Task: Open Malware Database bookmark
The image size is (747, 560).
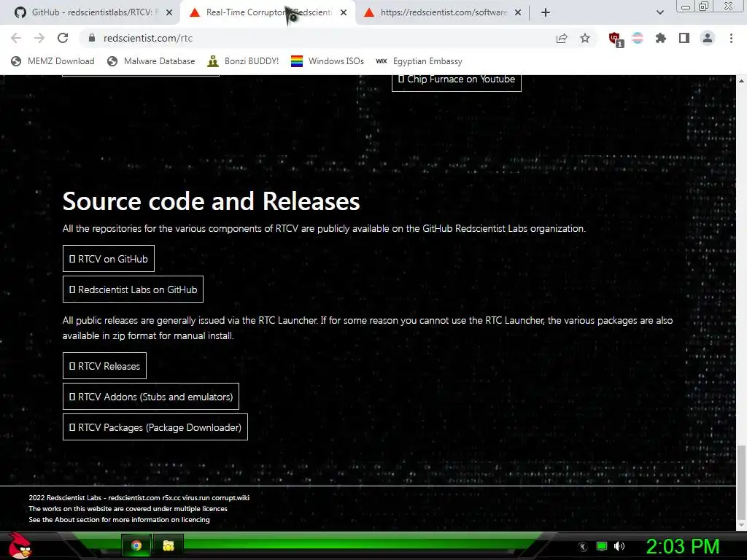Action: click(152, 61)
